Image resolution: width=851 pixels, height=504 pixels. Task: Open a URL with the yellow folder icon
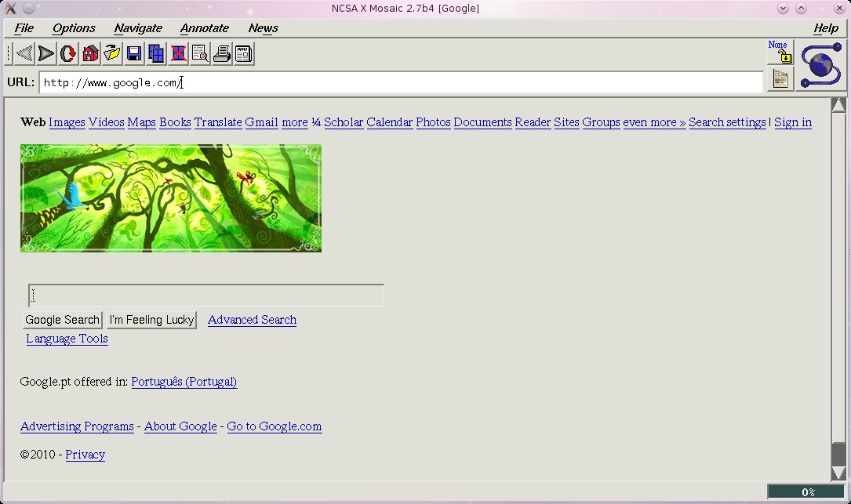112,53
